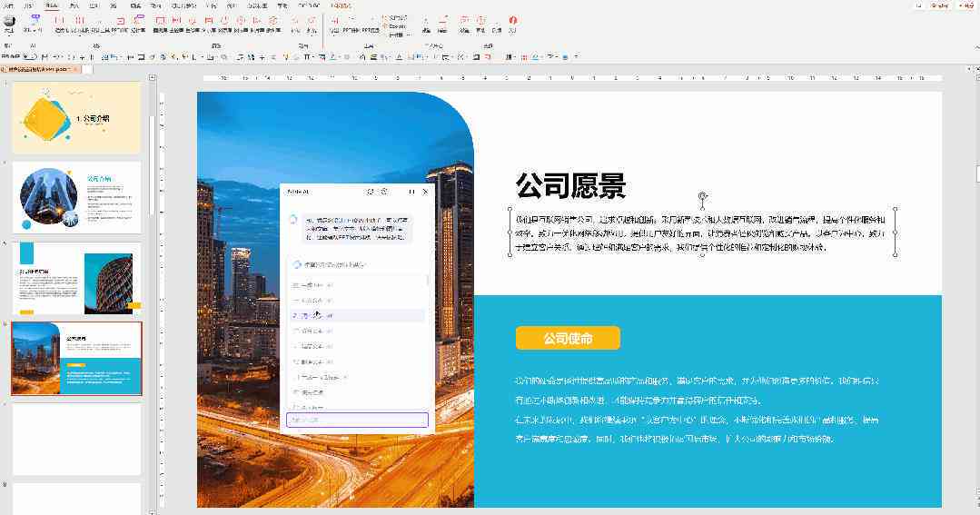The image size is (980, 515).
Task: Click the up arrow of thumbnail panel scrollbar
Action: (x=152, y=78)
